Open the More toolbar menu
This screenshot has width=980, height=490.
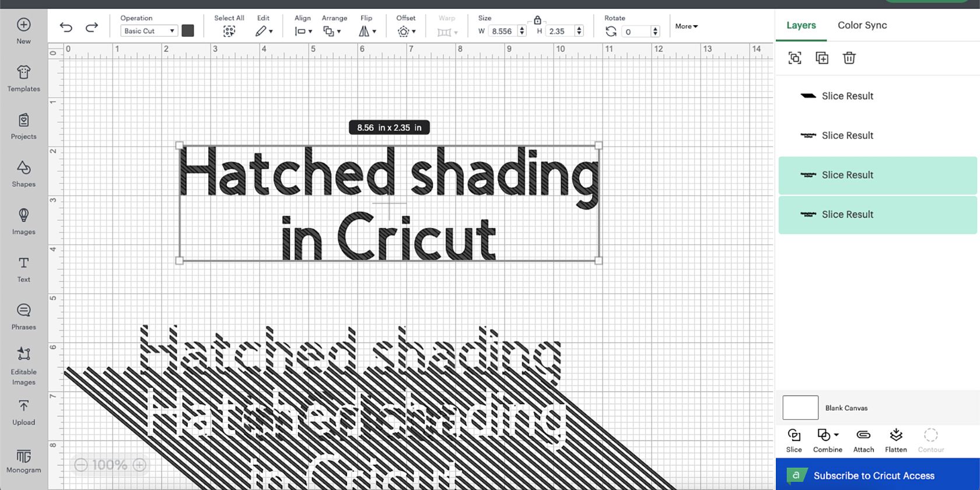click(687, 26)
